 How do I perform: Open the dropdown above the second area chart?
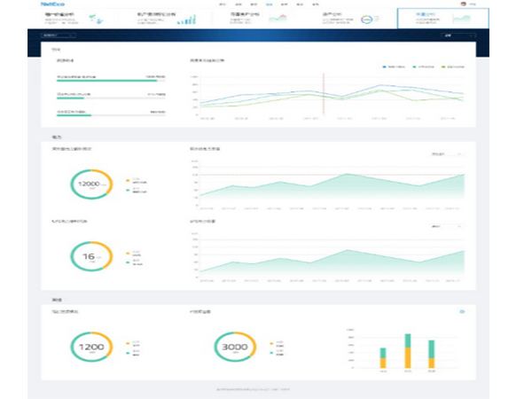point(445,227)
